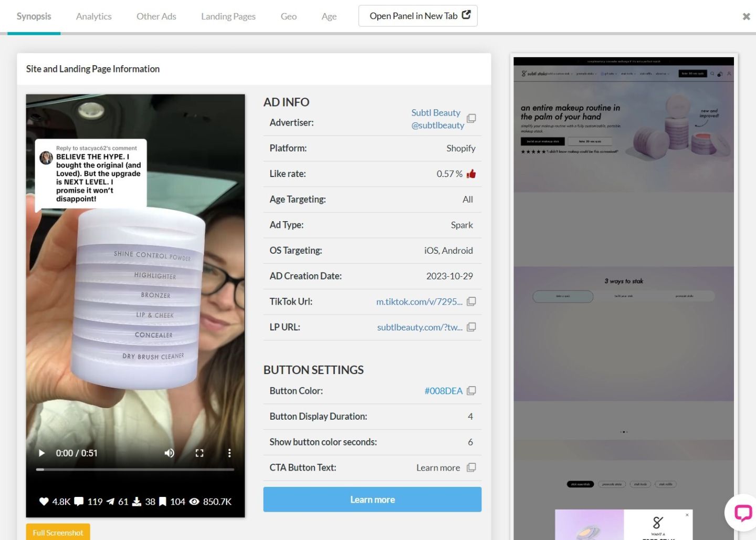The height and width of the screenshot is (540, 756).
Task: Switch to the Analytics tab
Action: tap(93, 16)
